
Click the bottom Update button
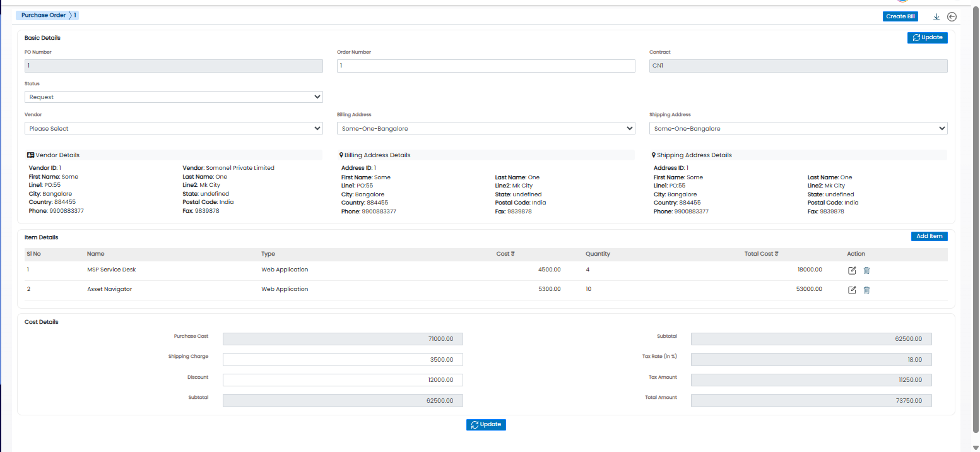pos(486,425)
